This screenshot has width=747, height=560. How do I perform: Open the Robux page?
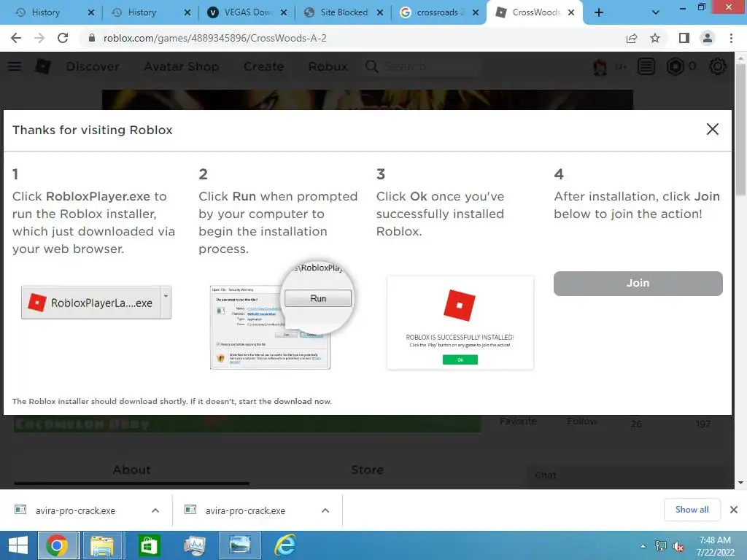(x=328, y=66)
